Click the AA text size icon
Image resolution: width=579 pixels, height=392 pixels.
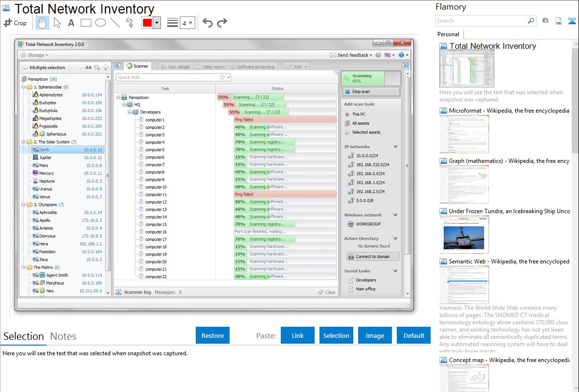coord(88,68)
